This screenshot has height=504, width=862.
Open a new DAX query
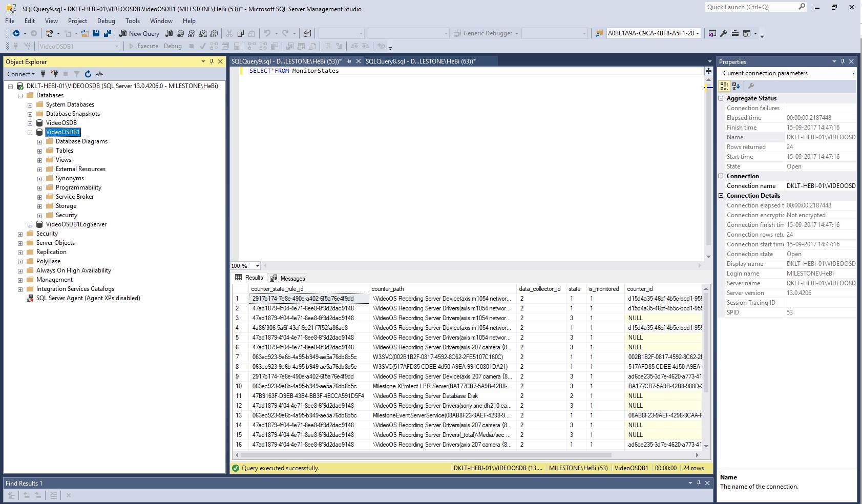pos(214,33)
